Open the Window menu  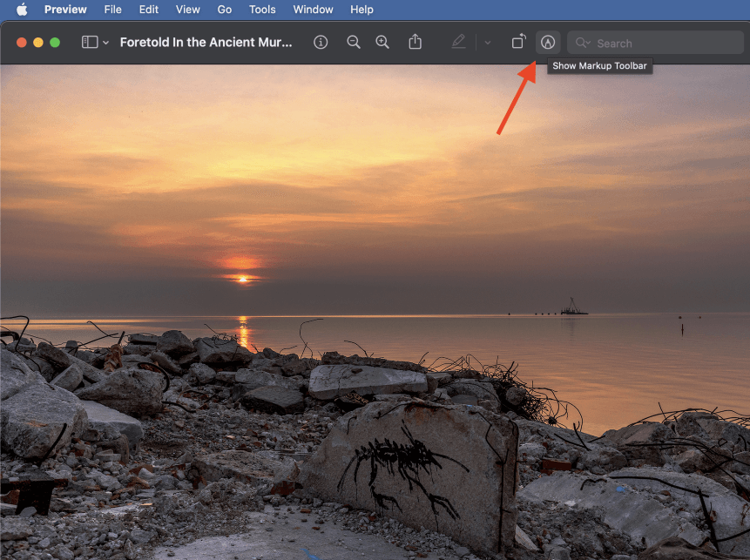pyautogui.click(x=313, y=9)
